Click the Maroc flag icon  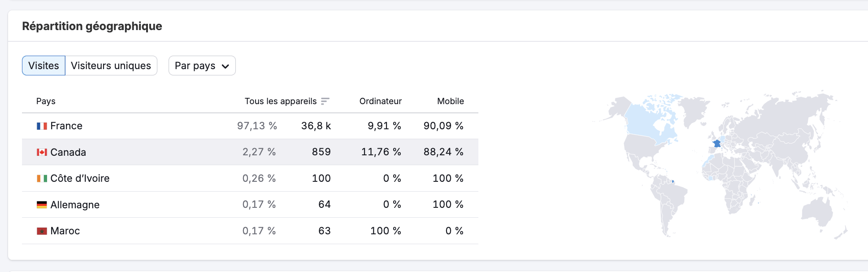click(x=42, y=231)
